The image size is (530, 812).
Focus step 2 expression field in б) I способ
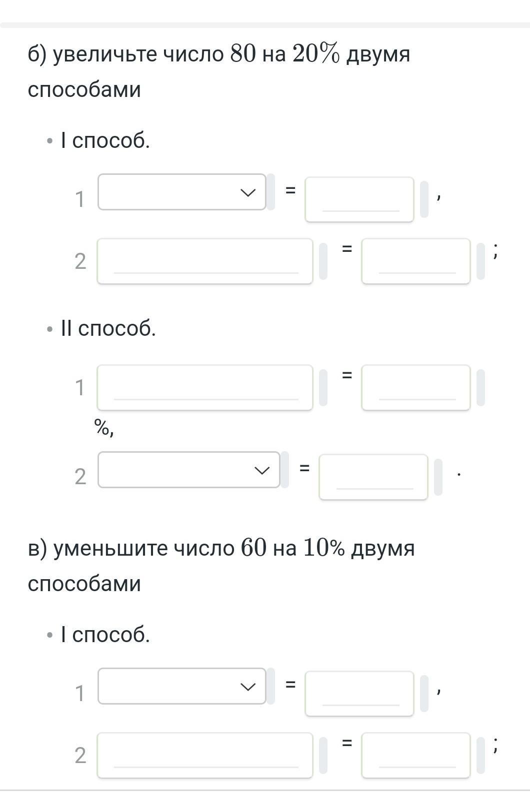(x=205, y=261)
